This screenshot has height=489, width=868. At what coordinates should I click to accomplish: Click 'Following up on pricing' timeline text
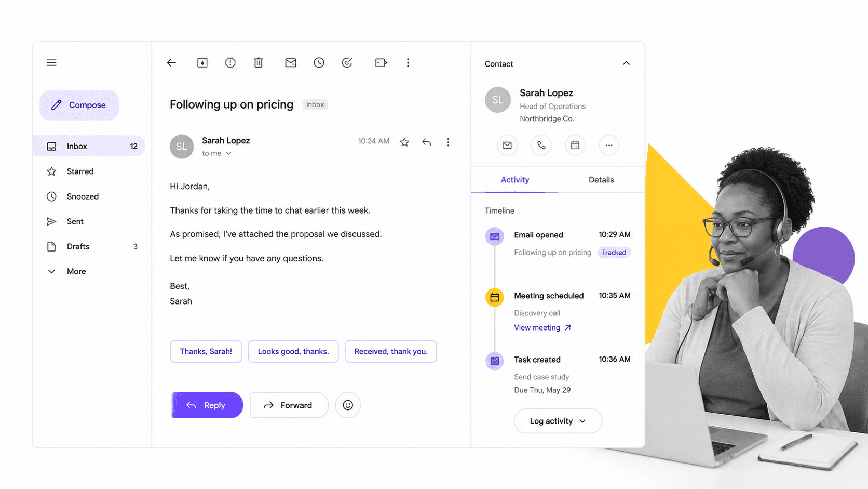point(552,253)
